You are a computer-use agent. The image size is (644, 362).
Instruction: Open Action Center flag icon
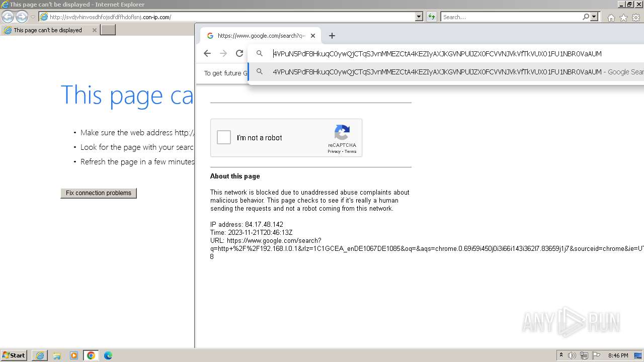point(596,355)
